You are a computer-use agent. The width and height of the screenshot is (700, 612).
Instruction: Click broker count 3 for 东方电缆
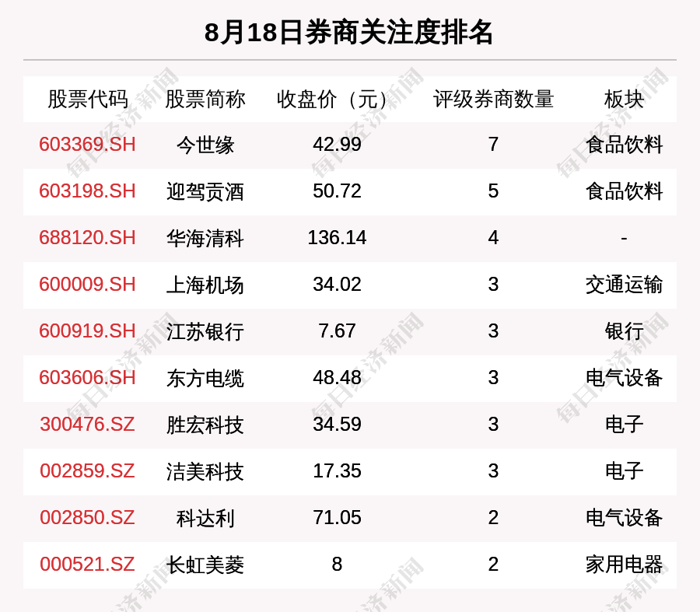pos(493,378)
